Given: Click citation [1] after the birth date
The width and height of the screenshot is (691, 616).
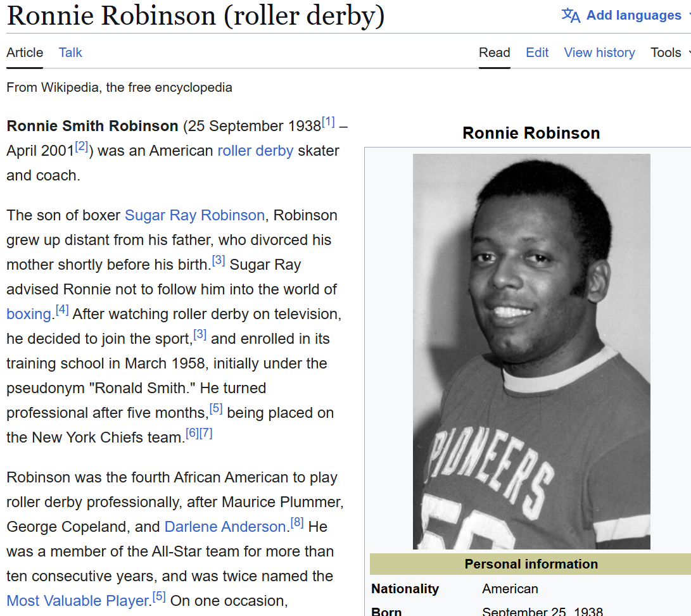Looking at the screenshot, I should tap(328, 122).
